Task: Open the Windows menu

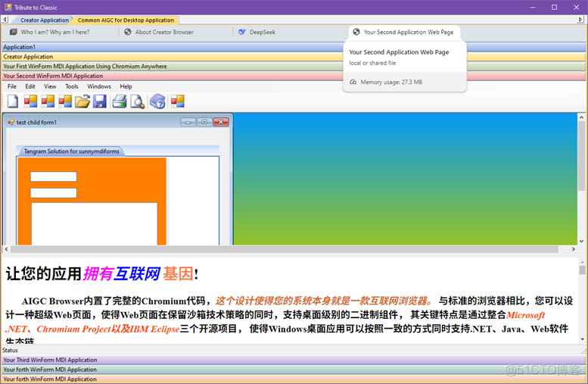Action: [x=99, y=86]
